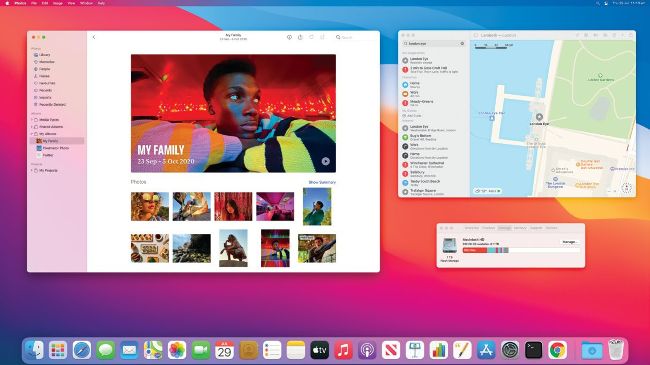
Task: Click the compass control on the map
Action: 626,188
